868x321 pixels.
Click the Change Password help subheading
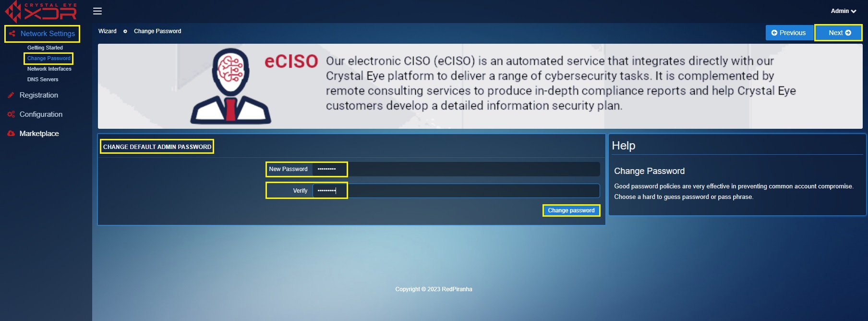click(650, 171)
